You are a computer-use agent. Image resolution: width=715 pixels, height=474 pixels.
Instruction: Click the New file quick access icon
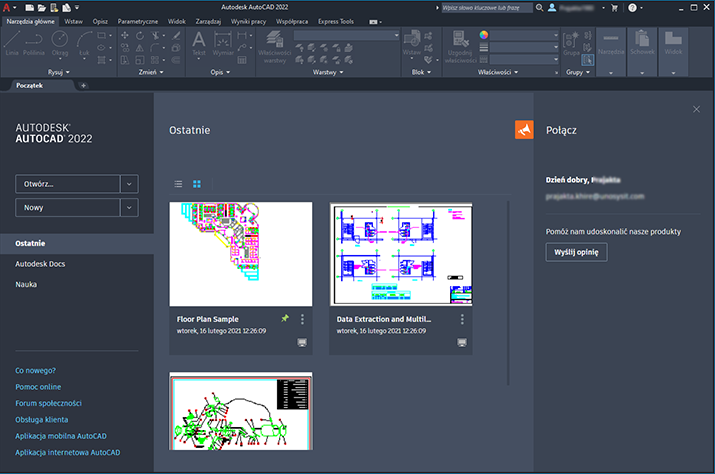[x=30, y=7]
